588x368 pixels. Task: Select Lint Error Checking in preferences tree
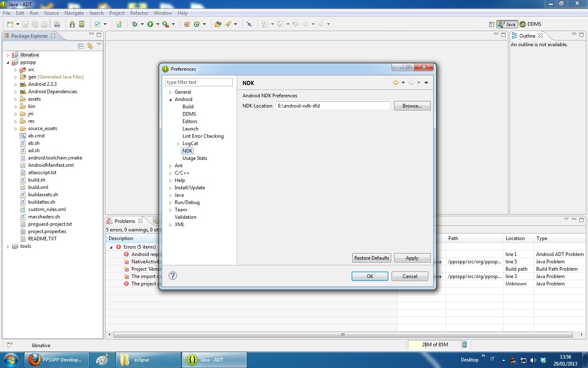pyautogui.click(x=203, y=136)
